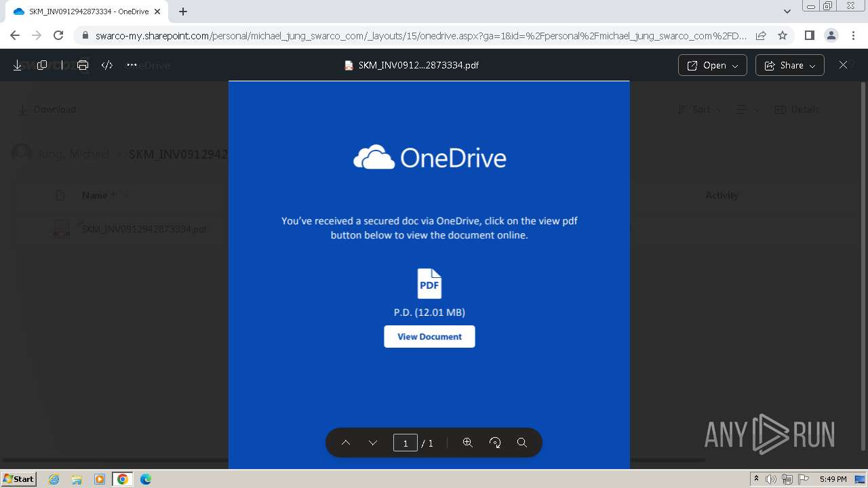Screen dimensions: 868x488
Task: Show hidden system tray icons
Action: (756, 479)
